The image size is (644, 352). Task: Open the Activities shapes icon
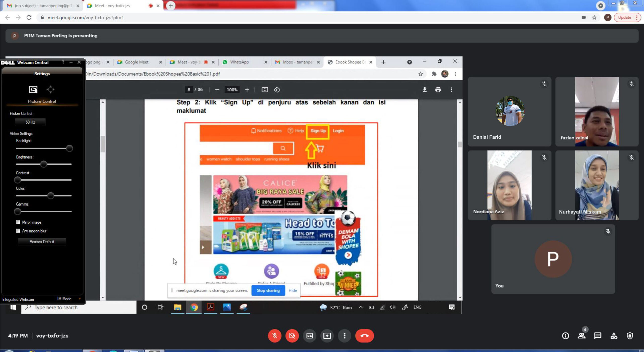point(614,336)
